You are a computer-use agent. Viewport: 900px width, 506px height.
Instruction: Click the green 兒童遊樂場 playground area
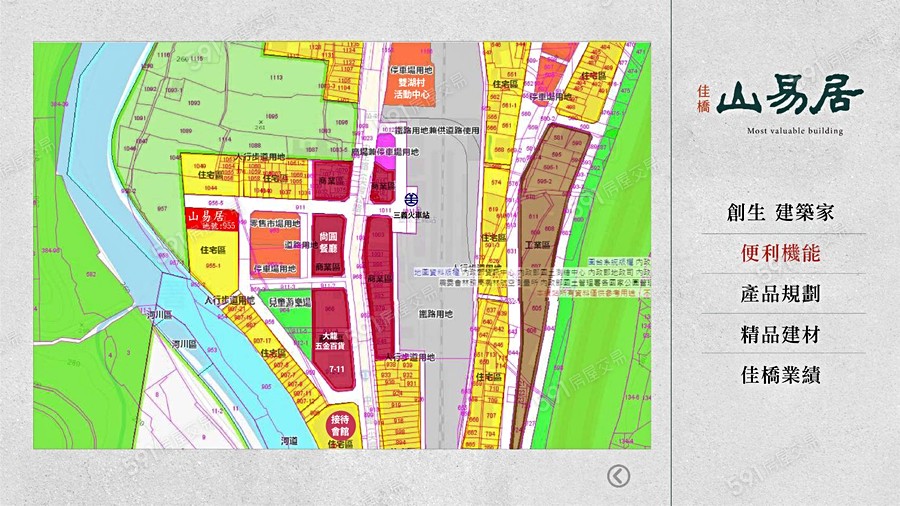point(295,318)
